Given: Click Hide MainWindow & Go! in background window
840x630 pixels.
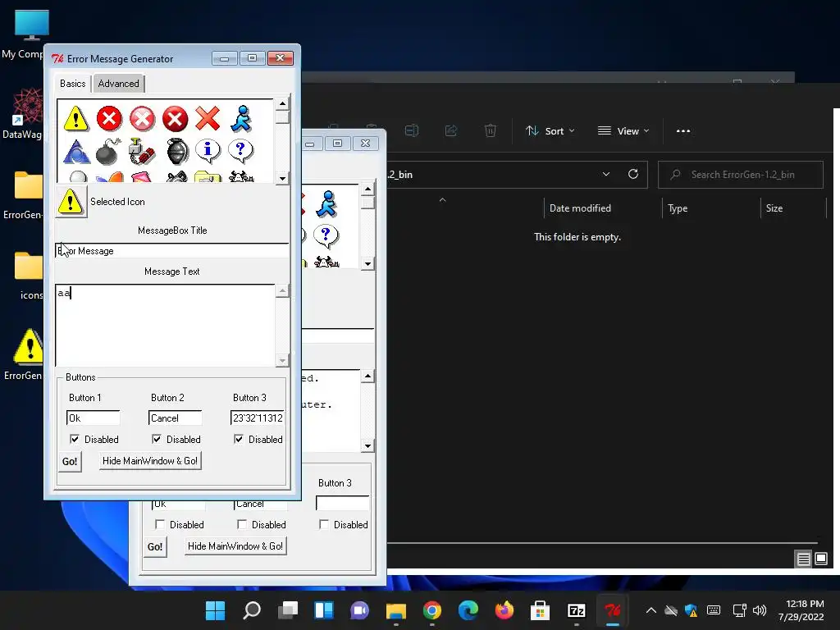Looking at the screenshot, I should pyautogui.click(x=235, y=546).
